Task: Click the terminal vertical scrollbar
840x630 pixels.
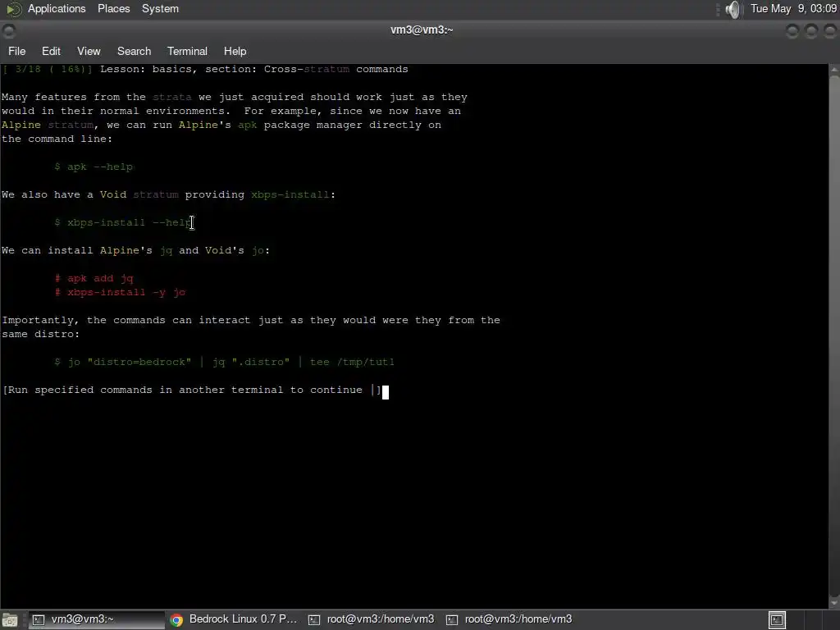Action: pos(834,335)
